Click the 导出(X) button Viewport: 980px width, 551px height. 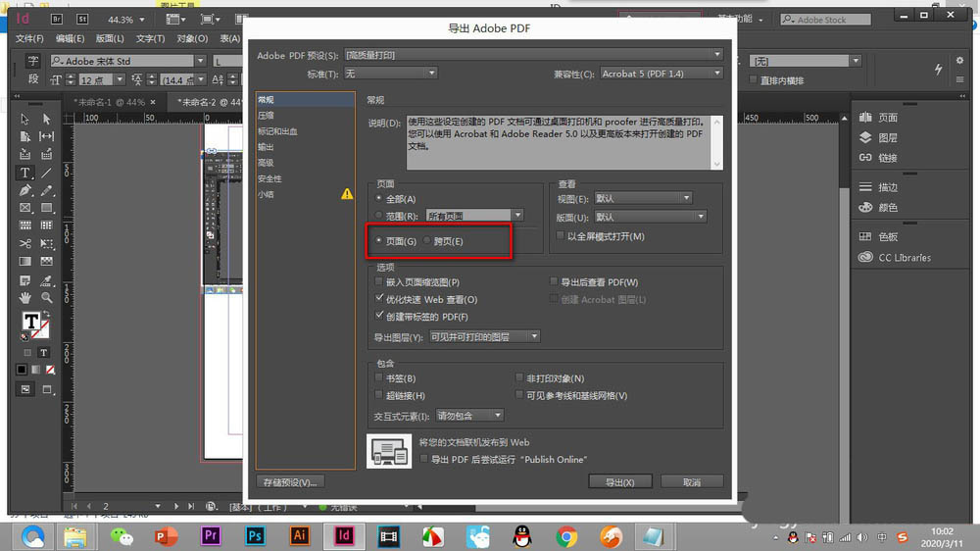click(620, 482)
